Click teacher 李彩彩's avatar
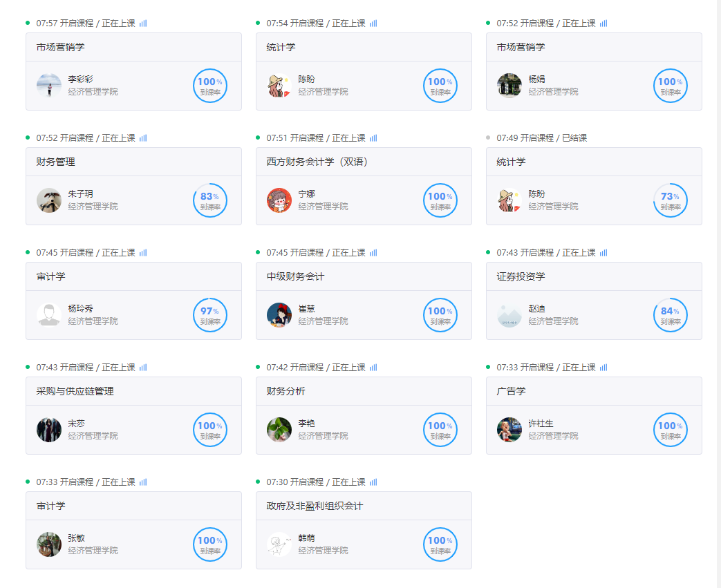This screenshot has width=721, height=588. (x=49, y=86)
